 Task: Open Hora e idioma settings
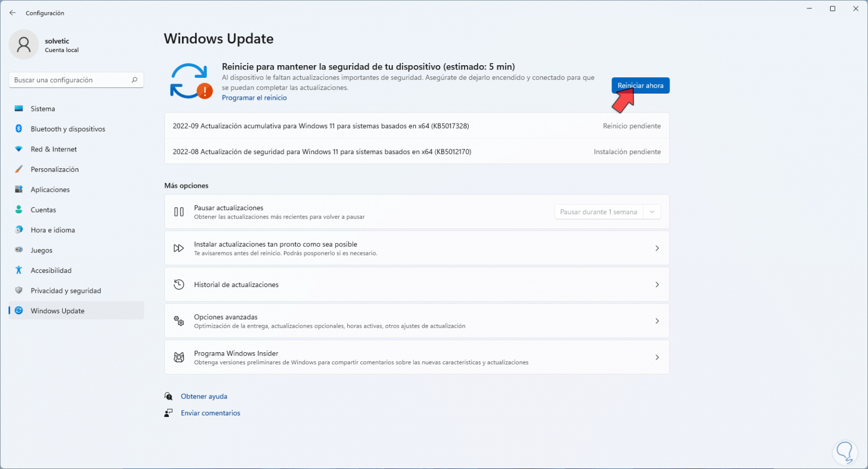click(x=76, y=230)
